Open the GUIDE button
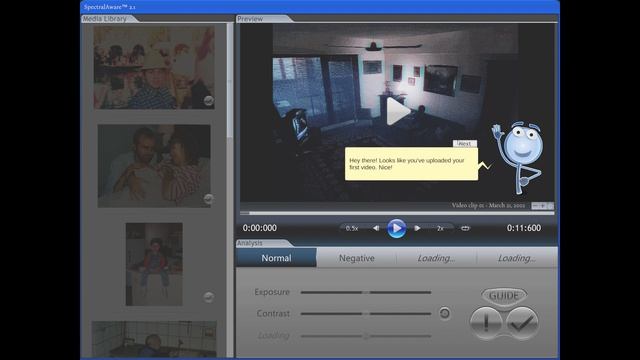 tap(504, 296)
